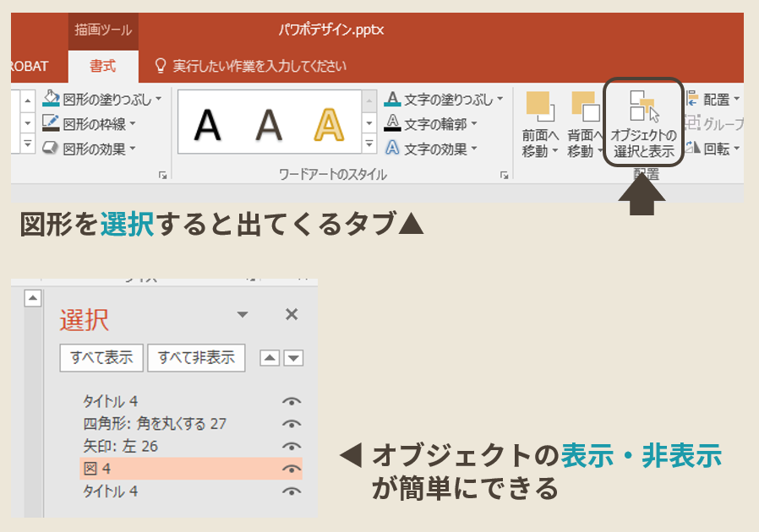Click the 回転 rotate icon
Viewport: 759px width, 532px height.
(x=693, y=147)
